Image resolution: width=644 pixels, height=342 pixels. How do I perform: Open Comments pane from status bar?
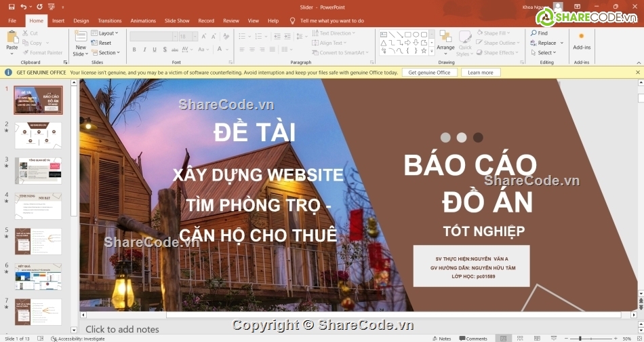473,339
